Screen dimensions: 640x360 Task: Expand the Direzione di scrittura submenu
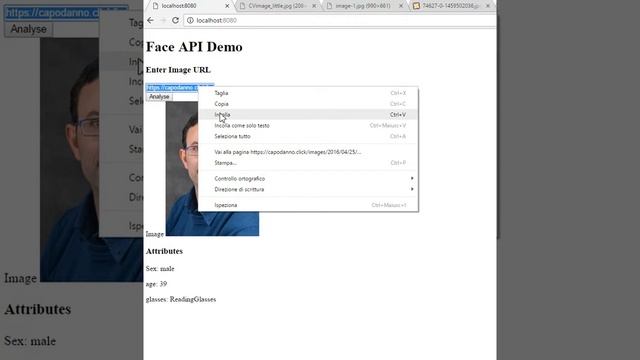(x=308, y=189)
